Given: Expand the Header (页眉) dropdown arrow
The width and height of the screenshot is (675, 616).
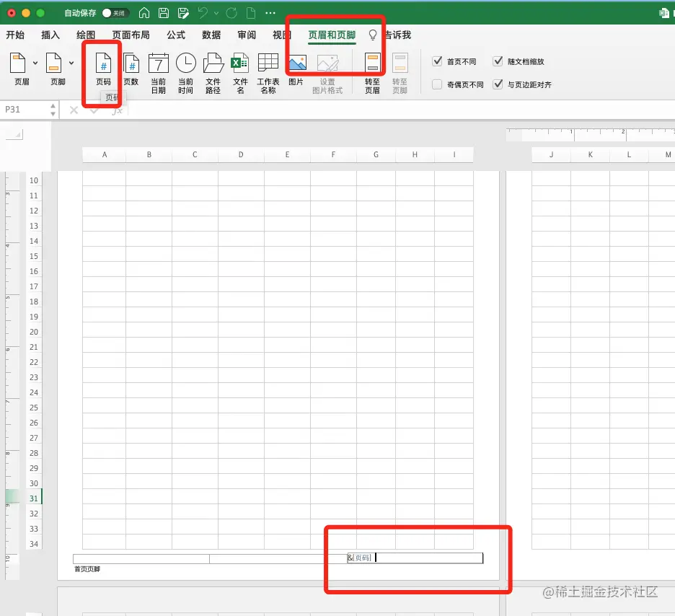Looking at the screenshot, I should [x=35, y=63].
